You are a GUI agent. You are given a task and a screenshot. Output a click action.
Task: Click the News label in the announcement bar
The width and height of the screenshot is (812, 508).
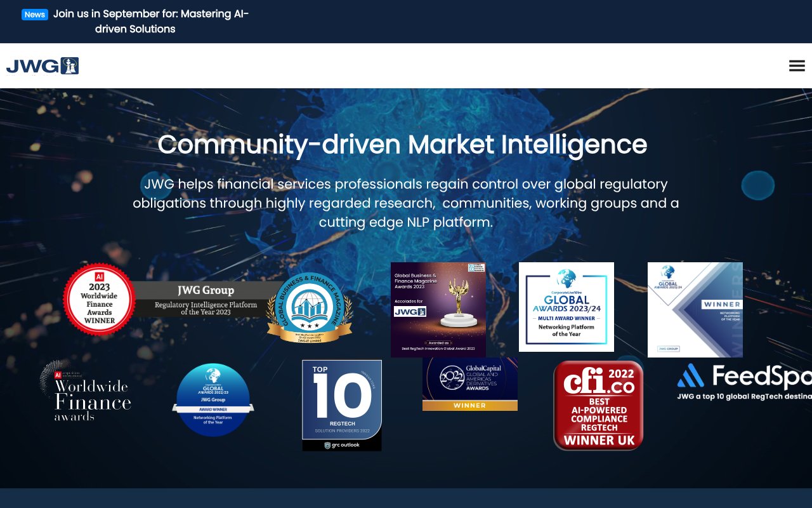click(35, 14)
